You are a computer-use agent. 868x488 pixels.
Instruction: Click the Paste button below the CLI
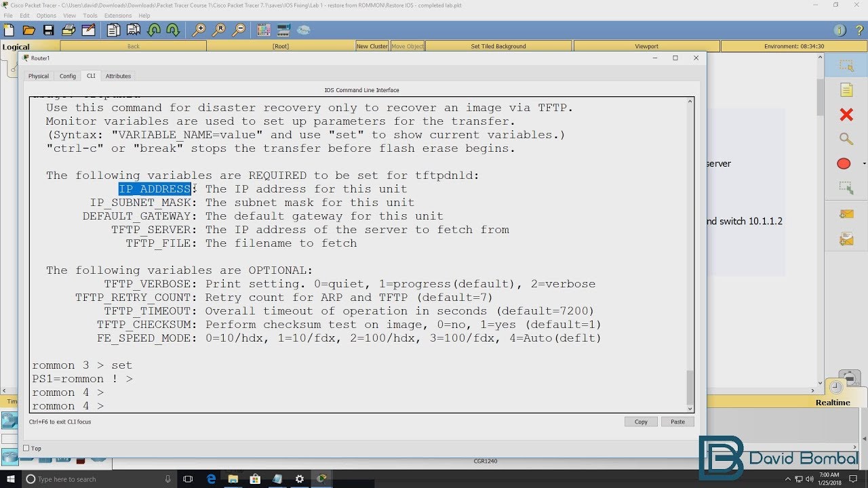pyautogui.click(x=677, y=422)
